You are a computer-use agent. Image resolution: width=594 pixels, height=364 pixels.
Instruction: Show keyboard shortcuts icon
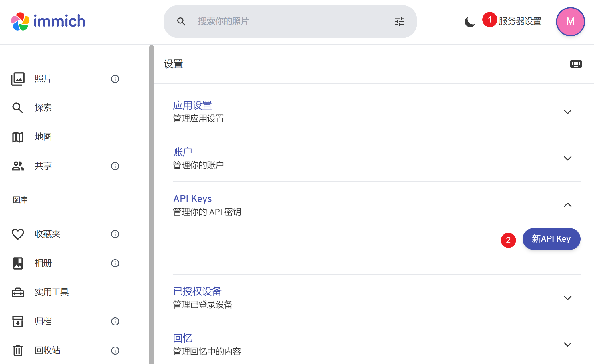(x=576, y=64)
